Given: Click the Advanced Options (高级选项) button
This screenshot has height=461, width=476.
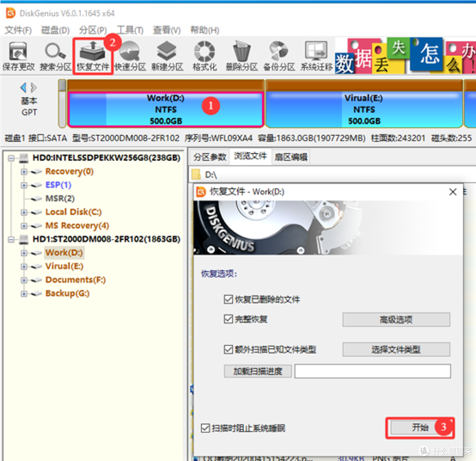Looking at the screenshot, I should click(396, 319).
